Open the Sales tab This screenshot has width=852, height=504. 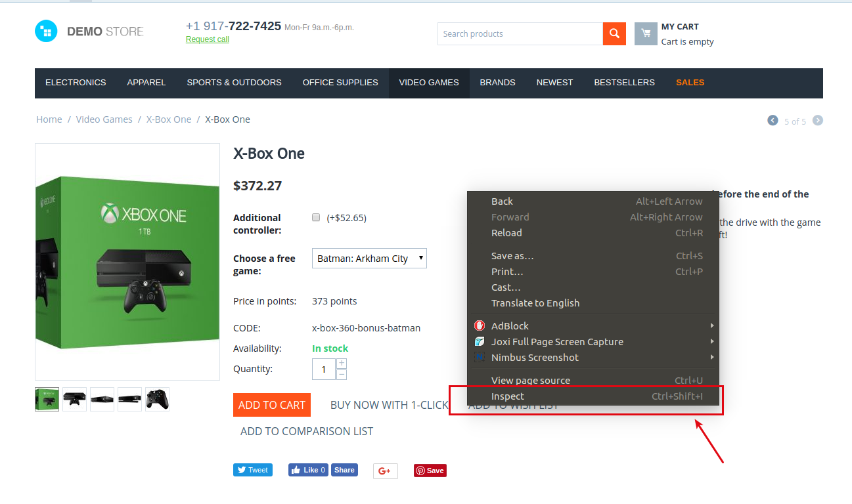point(690,83)
